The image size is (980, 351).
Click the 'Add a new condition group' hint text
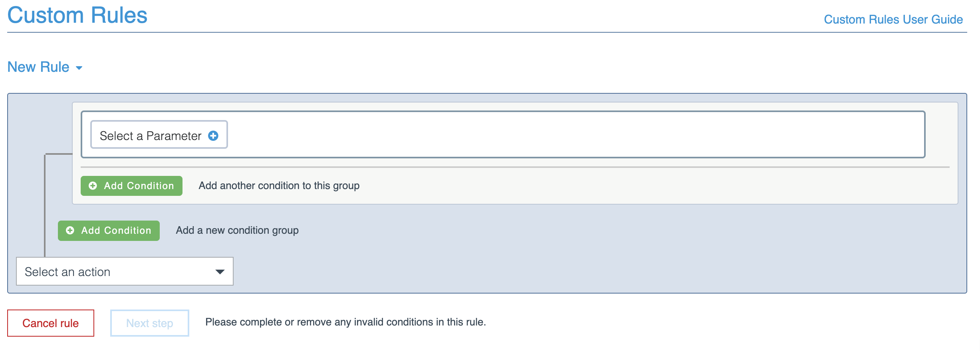coord(237,231)
